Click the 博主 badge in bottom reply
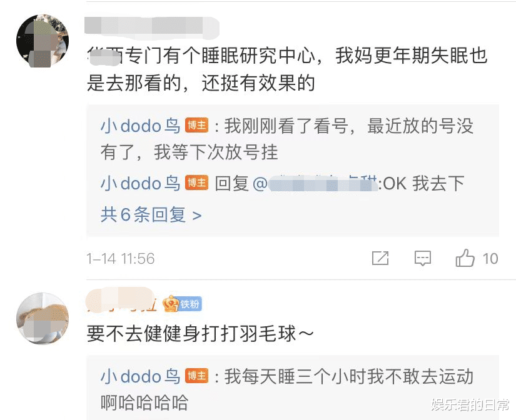Screen dimensions: 516x420 click(196, 376)
